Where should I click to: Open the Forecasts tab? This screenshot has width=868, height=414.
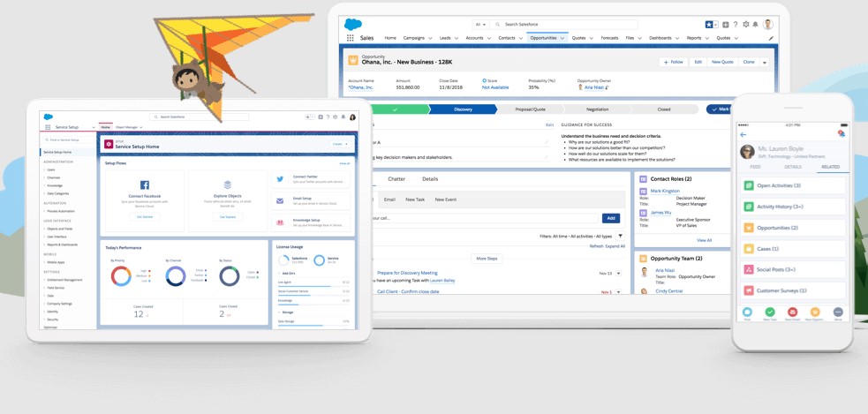point(609,38)
